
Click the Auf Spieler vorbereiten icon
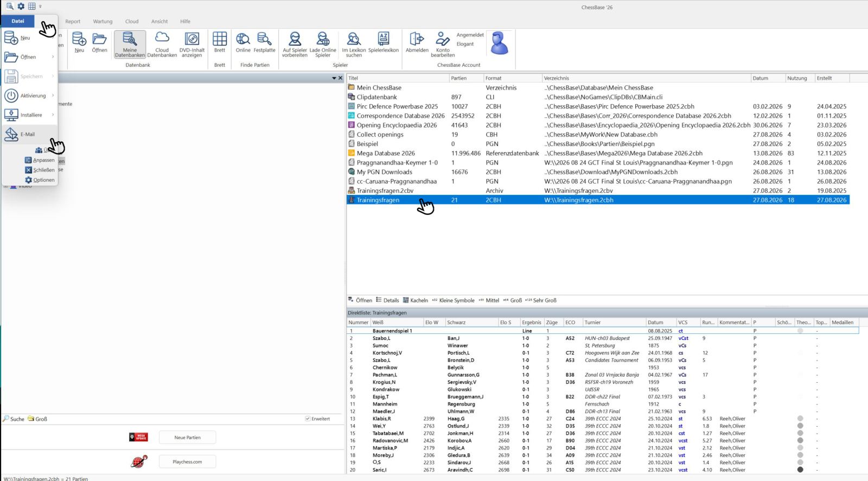point(295,45)
